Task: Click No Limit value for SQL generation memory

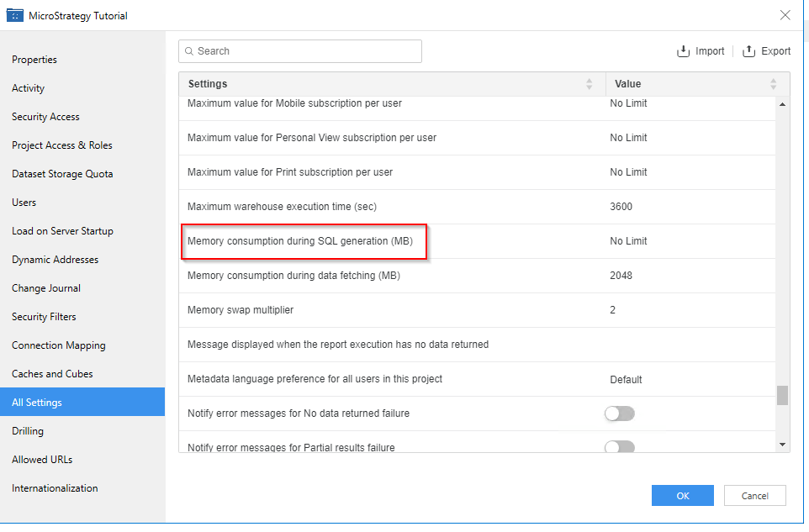Action: coord(628,241)
